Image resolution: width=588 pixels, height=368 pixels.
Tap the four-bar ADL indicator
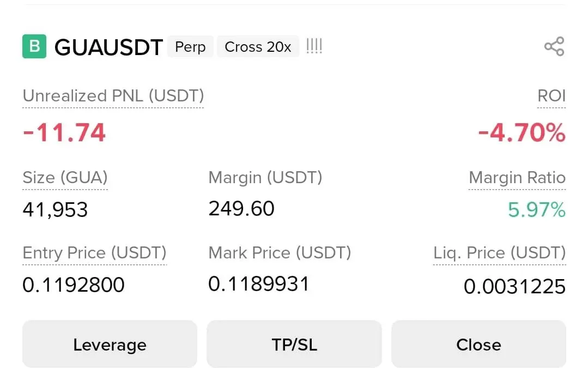[x=314, y=46]
